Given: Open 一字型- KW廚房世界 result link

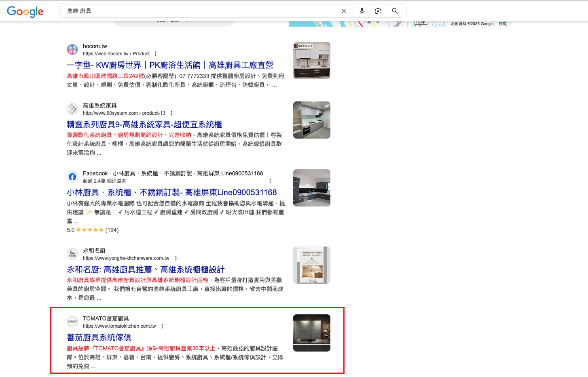Looking at the screenshot, I should pyautogui.click(x=170, y=65).
